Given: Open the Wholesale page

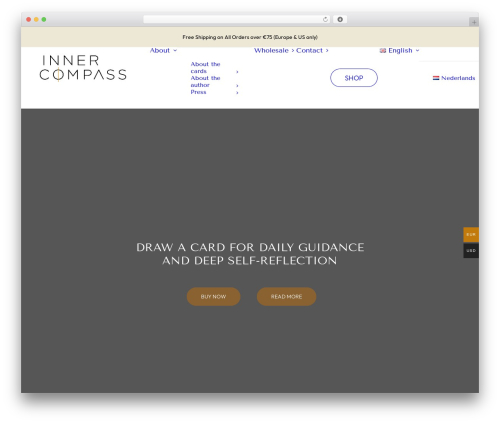Looking at the screenshot, I should (x=271, y=50).
